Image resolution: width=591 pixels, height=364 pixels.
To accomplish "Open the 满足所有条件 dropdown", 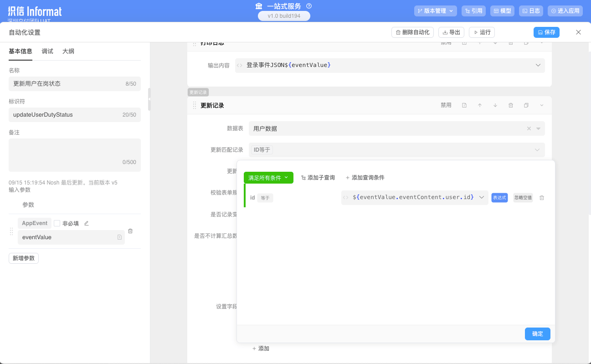I will coord(268,178).
